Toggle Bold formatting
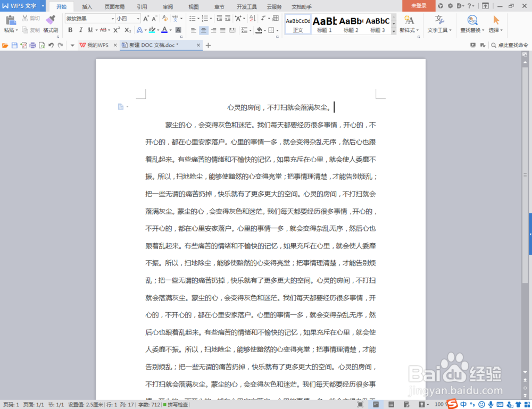 (70, 30)
